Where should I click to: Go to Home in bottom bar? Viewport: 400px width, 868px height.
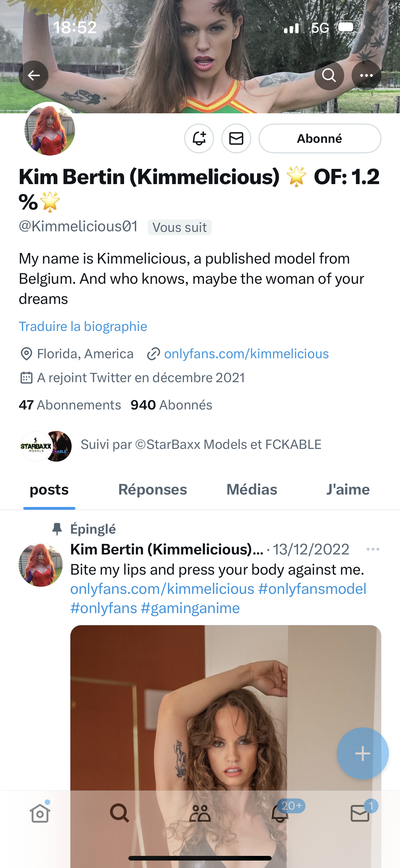pyautogui.click(x=40, y=814)
